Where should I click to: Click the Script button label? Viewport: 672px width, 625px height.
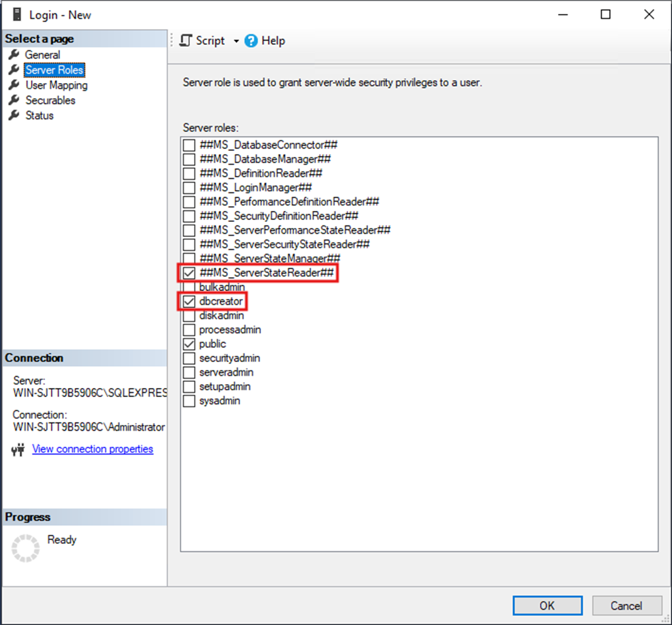pyautogui.click(x=210, y=41)
